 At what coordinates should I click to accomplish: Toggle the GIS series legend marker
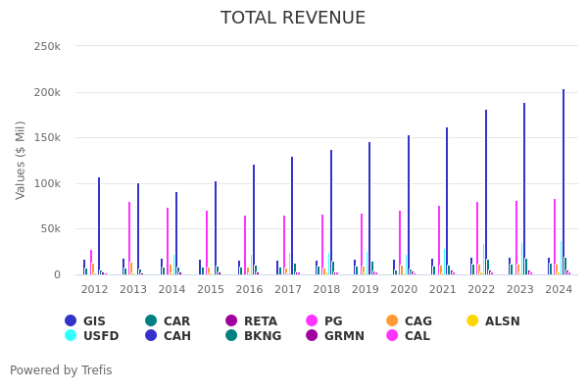click(71, 321)
